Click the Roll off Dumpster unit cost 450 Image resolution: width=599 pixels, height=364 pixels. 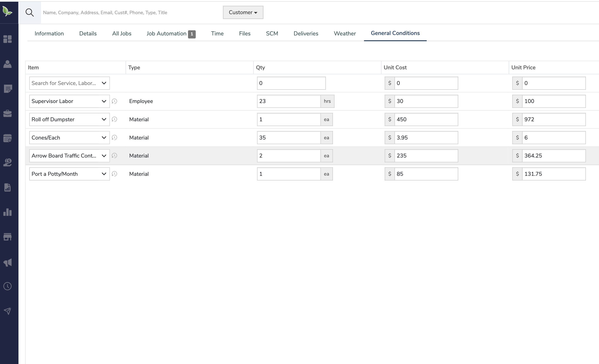click(x=426, y=120)
